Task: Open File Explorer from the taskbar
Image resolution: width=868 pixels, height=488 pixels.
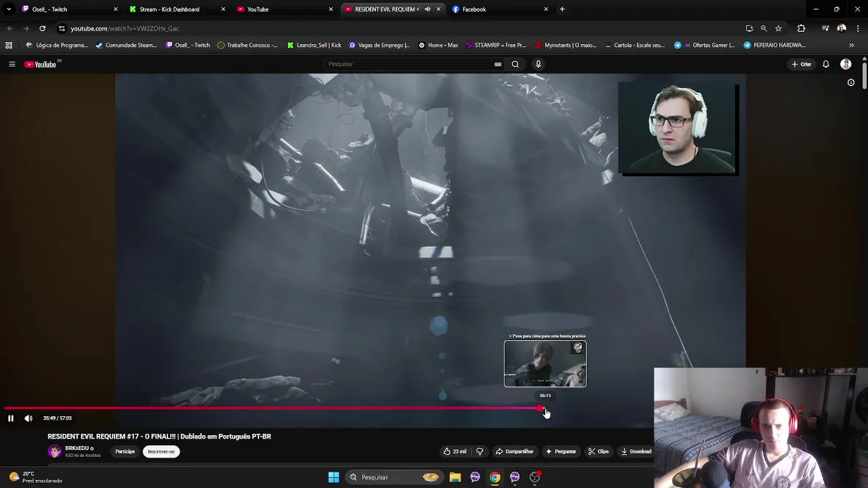Action: [455, 477]
